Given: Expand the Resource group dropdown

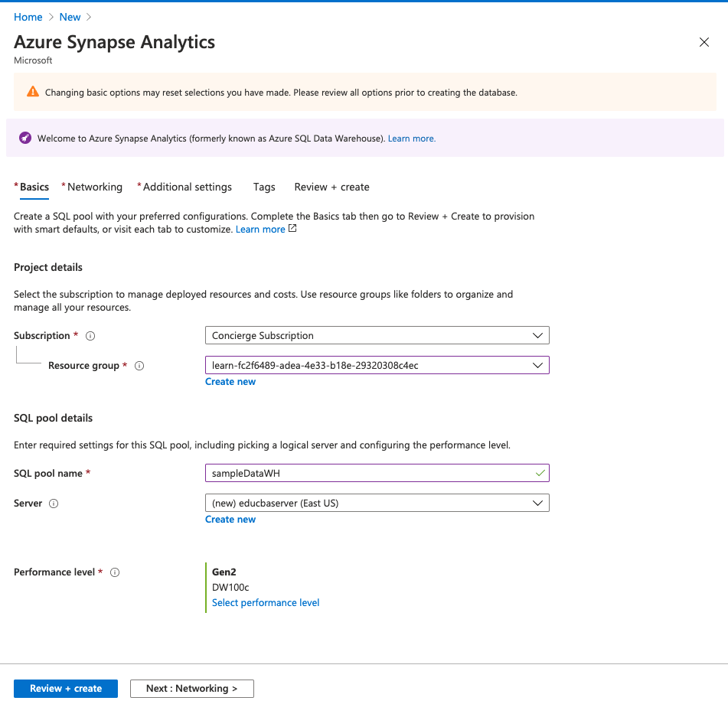Looking at the screenshot, I should (x=377, y=366).
